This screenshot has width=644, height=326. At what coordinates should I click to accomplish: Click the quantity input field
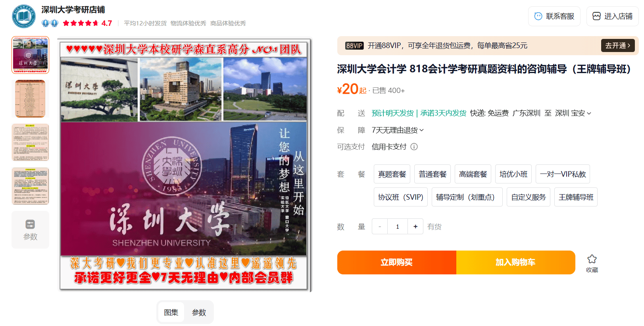pyautogui.click(x=398, y=227)
